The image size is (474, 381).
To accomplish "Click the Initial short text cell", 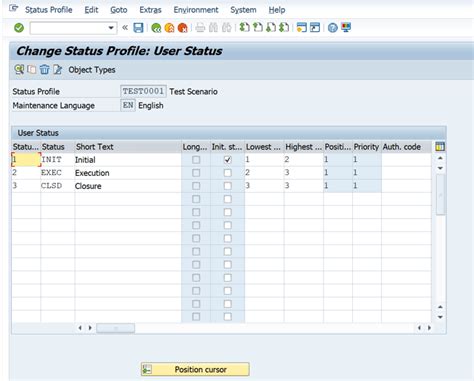I will tap(128, 160).
